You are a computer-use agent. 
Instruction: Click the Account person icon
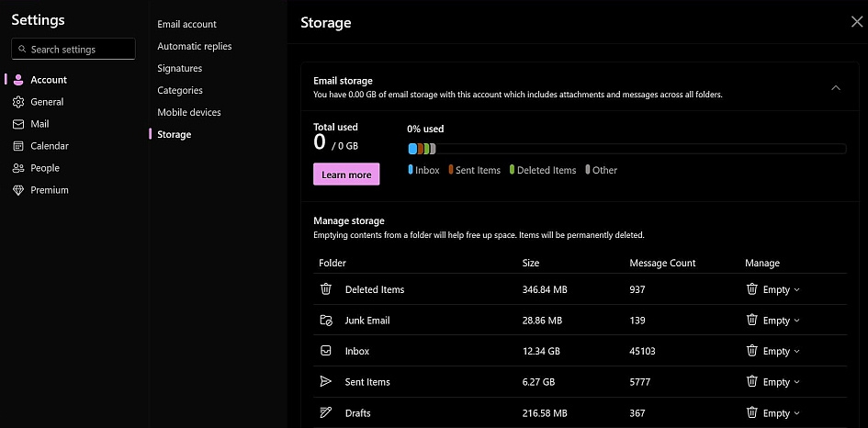pyautogui.click(x=18, y=80)
